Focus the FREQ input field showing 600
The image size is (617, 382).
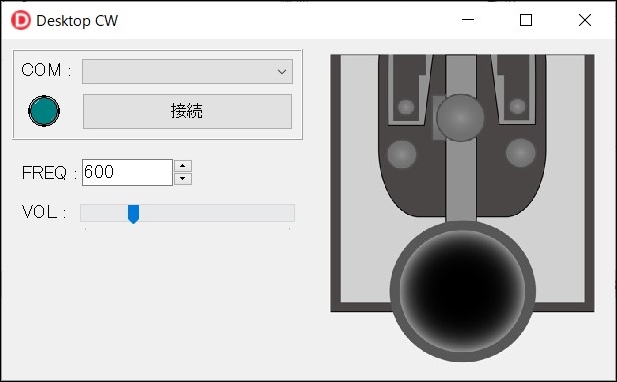(x=127, y=172)
